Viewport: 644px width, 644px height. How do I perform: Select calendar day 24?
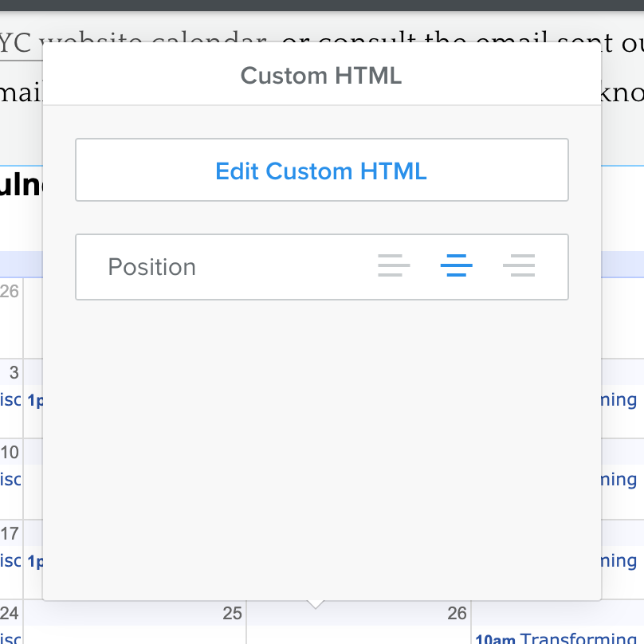(10, 613)
